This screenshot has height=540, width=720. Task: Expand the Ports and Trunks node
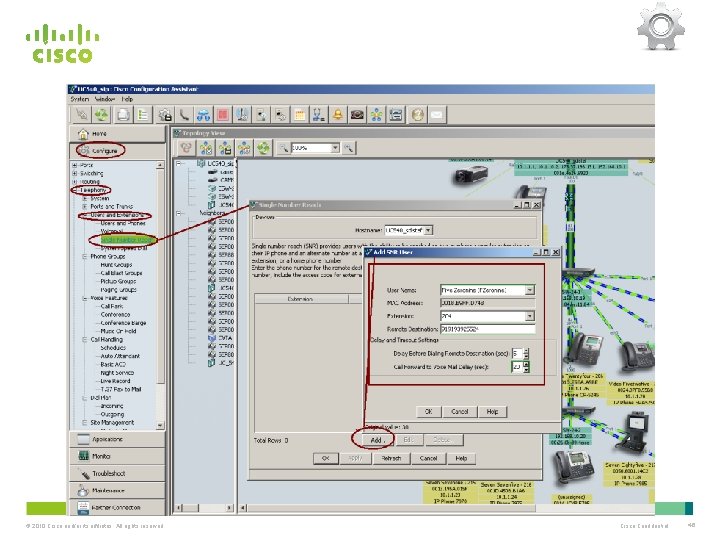84,207
